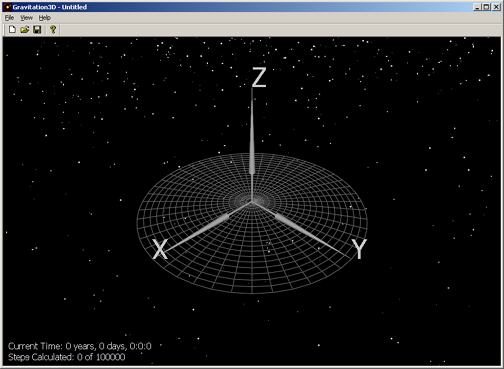Image resolution: width=504 pixels, height=369 pixels.
Task: Maximize the Gravitation3D window
Action: 487,7
